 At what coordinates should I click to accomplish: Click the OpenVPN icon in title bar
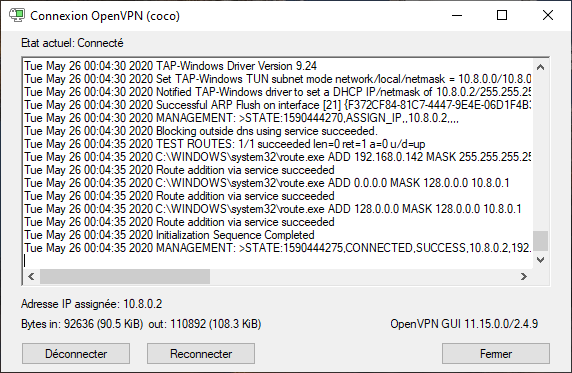point(17,15)
